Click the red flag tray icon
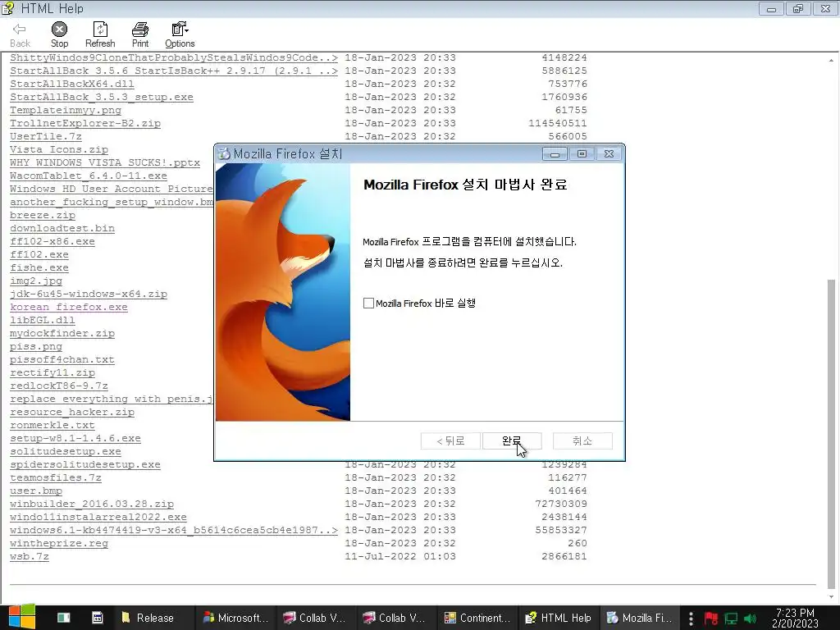The width and height of the screenshot is (840, 630). point(711,619)
